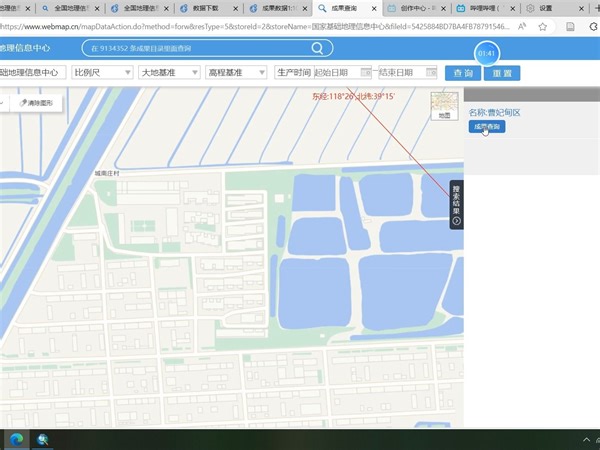Click the 国家基础地理信息中心 organization field
600x450 pixels.
coord(33,72)
